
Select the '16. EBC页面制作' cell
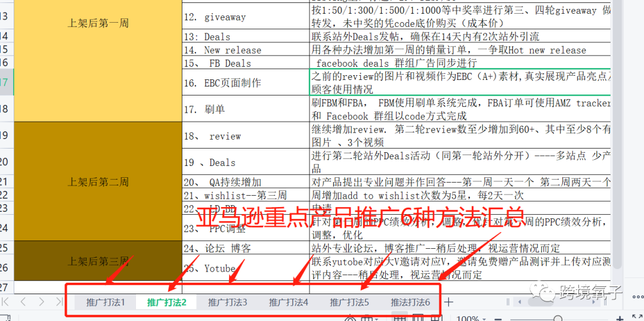246,82
